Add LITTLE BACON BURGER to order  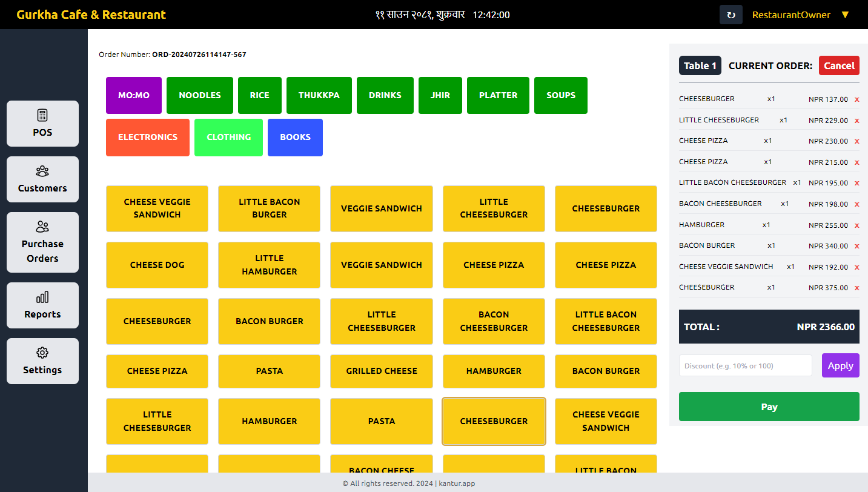click(x=270, y=208)
